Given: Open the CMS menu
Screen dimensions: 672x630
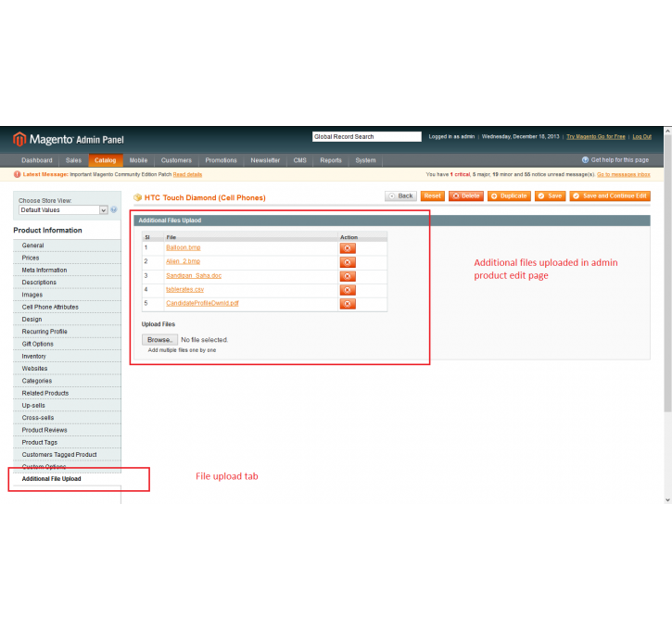Looking at the screenshot, I should (x=300, y=160).
